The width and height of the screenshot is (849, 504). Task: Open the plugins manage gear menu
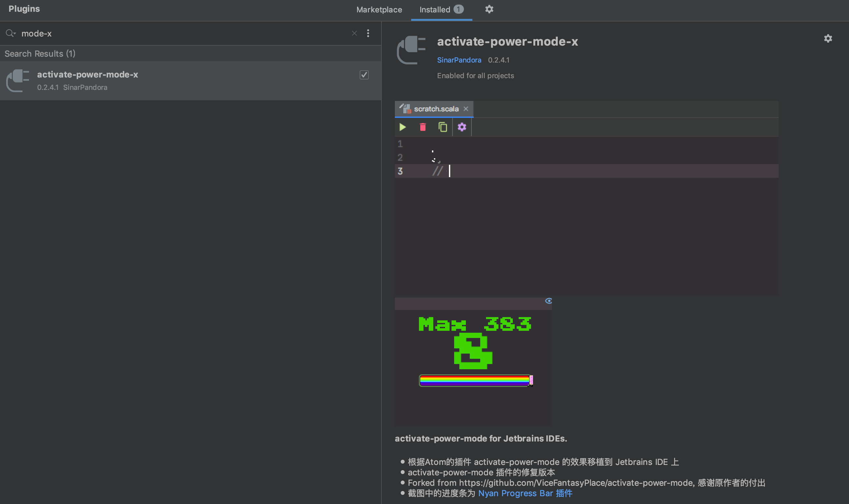[x=489, y=9]
